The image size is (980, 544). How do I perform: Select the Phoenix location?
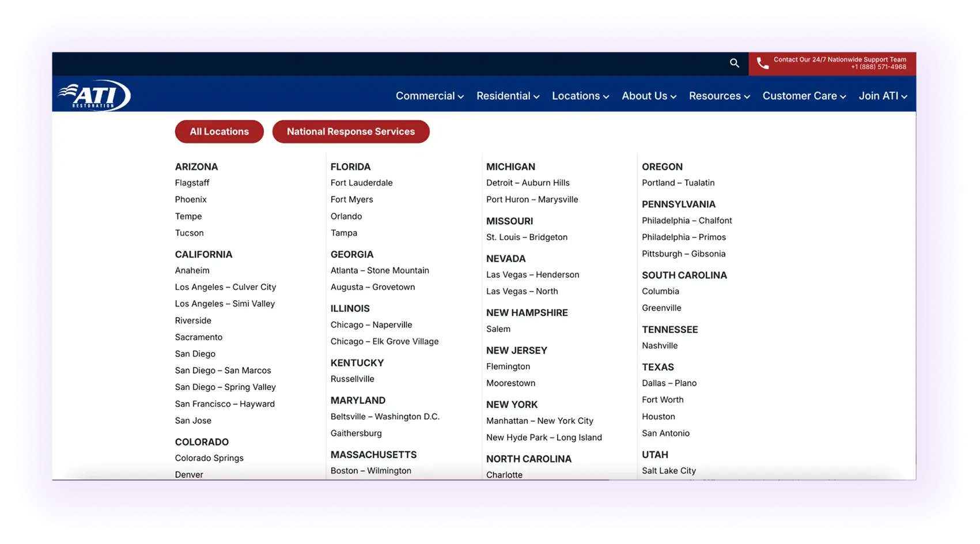click(191, 199)
